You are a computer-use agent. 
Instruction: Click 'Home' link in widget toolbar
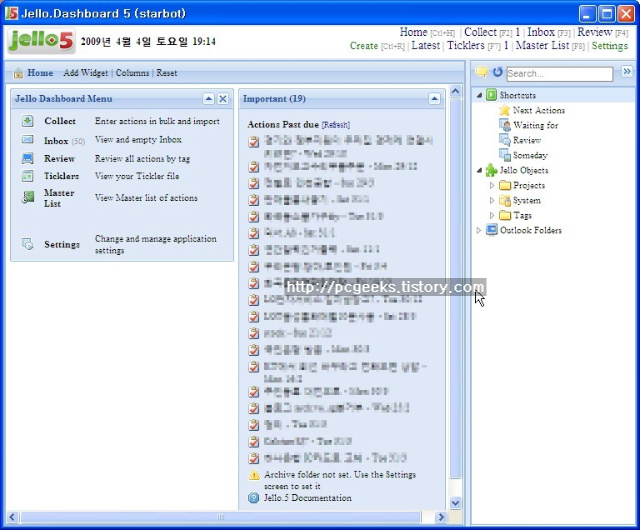(x=40, y=73)
